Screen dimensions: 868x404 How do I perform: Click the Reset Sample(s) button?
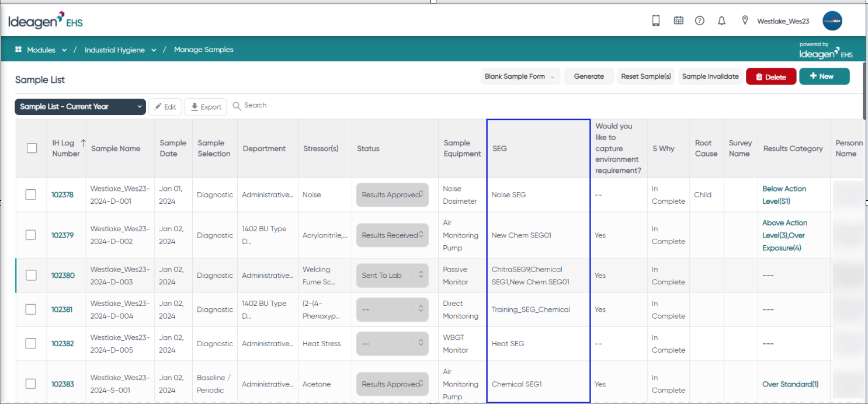point(646,76)
